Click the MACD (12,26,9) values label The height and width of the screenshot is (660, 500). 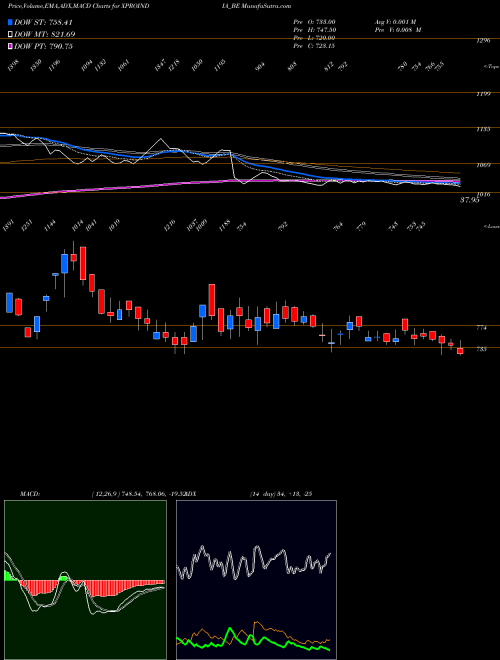106,494
